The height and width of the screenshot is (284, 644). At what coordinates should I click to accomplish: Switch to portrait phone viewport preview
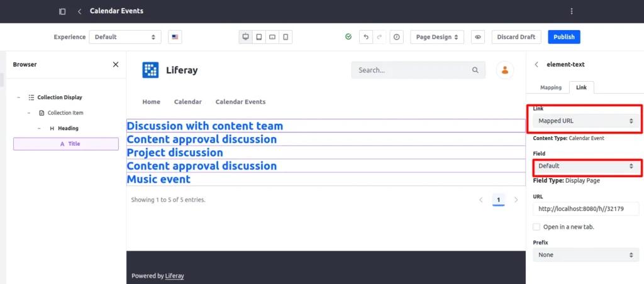click(x=286, y=37)
